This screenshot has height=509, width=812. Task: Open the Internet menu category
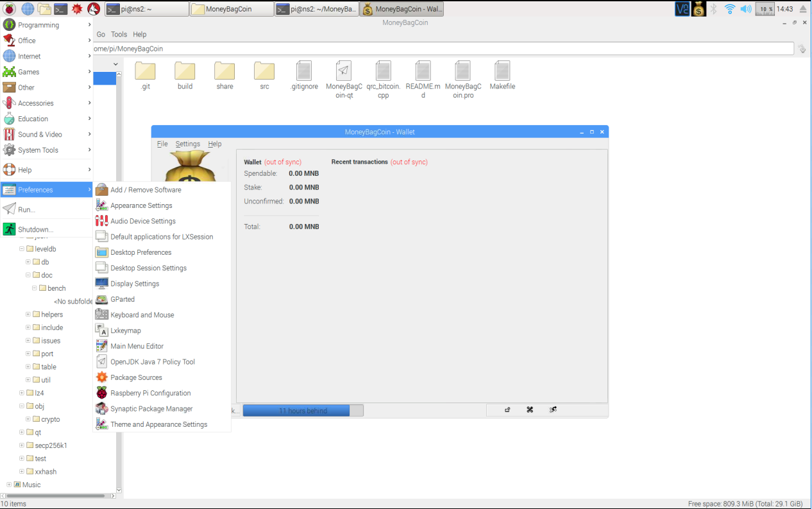[x=47, y=56]
